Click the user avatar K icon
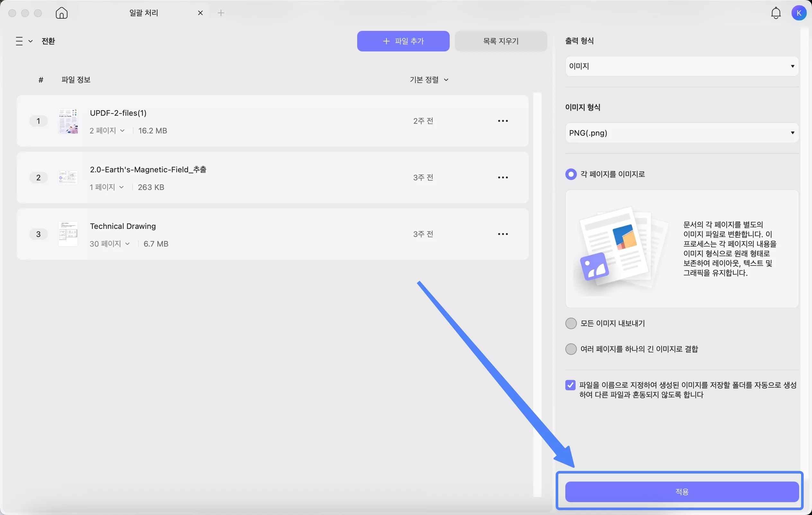Screen dimensions: 812x515 coord(799,13)
